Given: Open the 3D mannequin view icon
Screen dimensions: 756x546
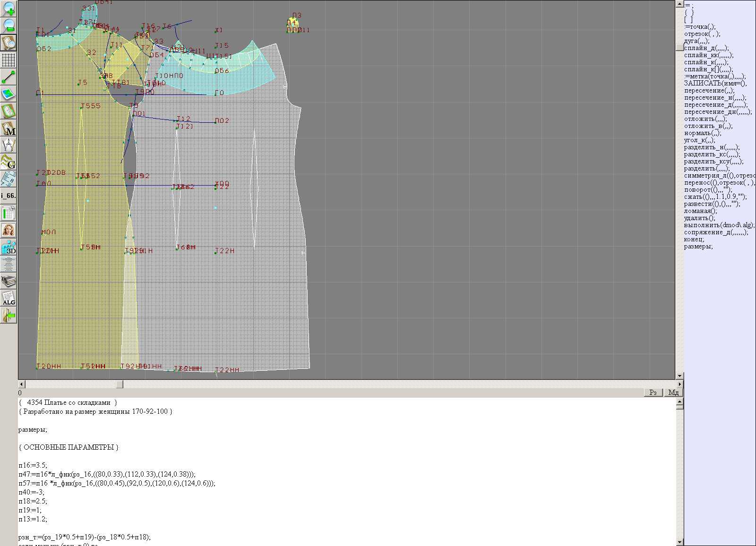Looking at the screenshot, I should coord(9,247).
